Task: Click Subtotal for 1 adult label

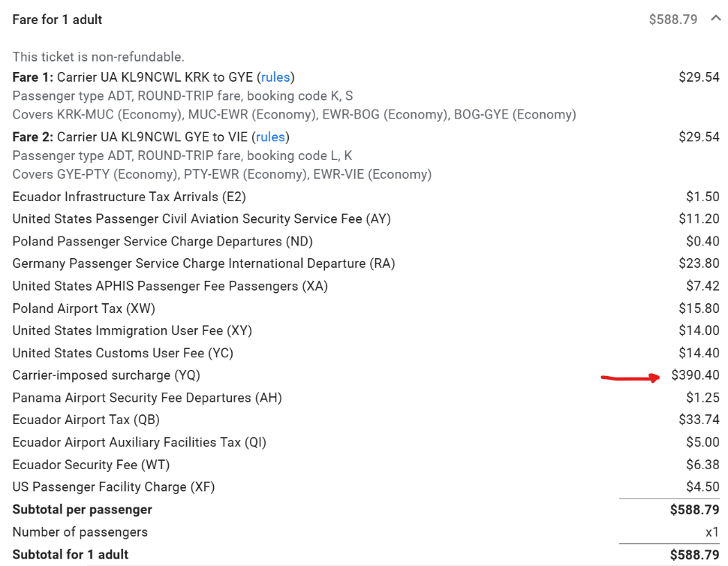Action: point(71,555)
